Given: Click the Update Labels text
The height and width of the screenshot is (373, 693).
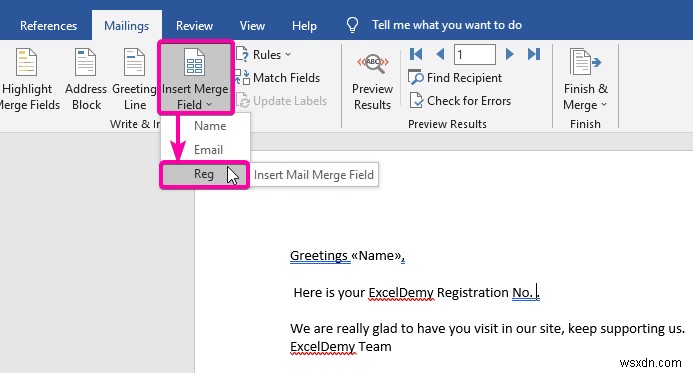Looking at the screenshot, I should click(x=290, y=101).
